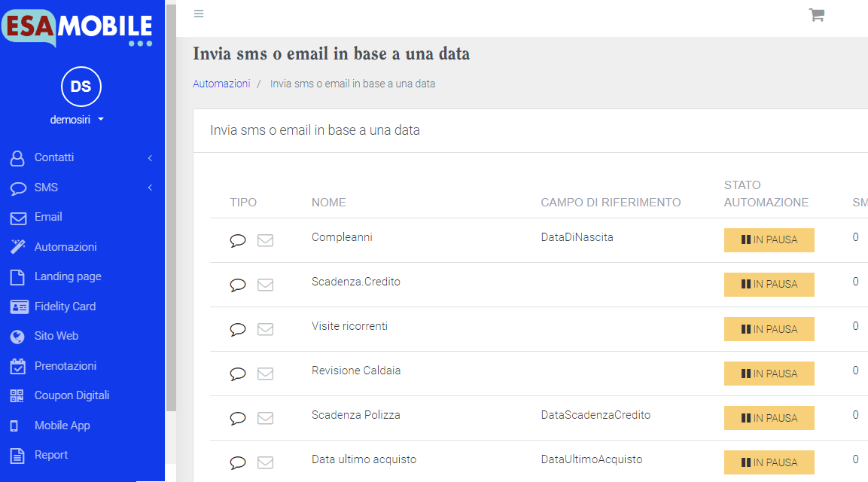Toggle IN PAUSA status for Compleanni
This screenshot has height=482, width=868.
click(x=769, y=240)
